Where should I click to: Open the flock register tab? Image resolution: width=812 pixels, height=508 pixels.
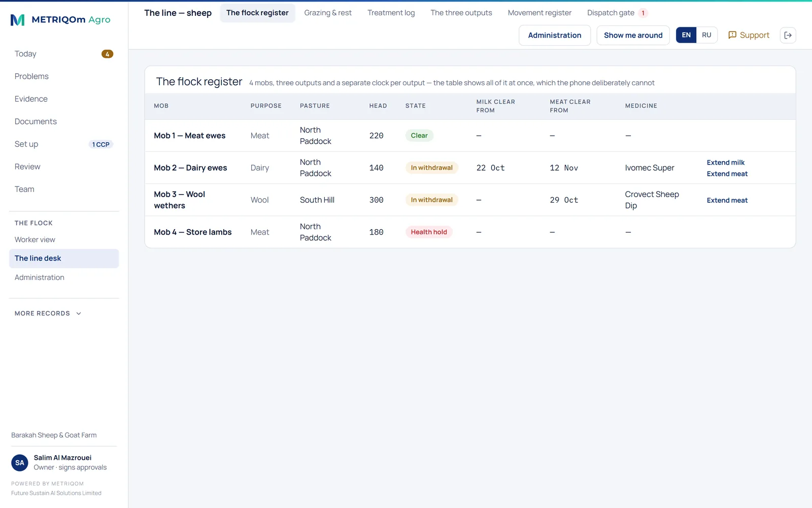(257, 13)
